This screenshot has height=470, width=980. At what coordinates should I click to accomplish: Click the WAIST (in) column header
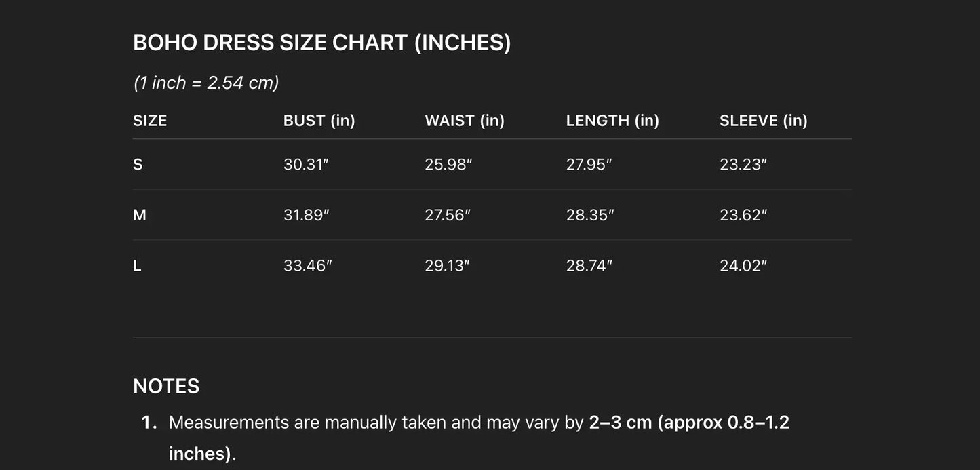[x=465, y=121]
